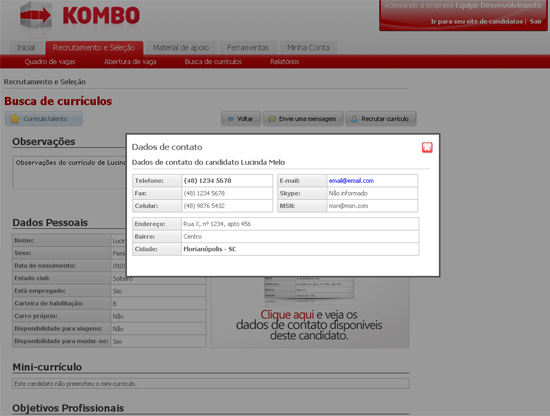Open the Inicial tab
Image resolution: width=550 pixels, height=416 pixels.
pyautogui.click(x=26, y=48)
